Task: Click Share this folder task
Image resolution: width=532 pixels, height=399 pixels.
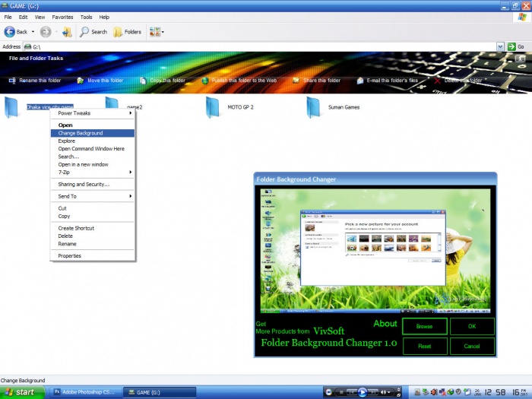Action: coord(317,81)
